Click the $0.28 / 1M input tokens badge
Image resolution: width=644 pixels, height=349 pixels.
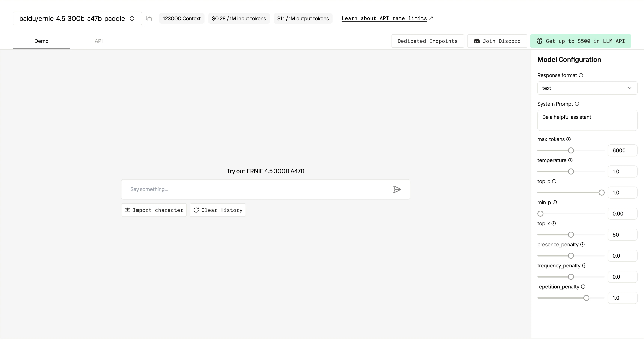239,18
